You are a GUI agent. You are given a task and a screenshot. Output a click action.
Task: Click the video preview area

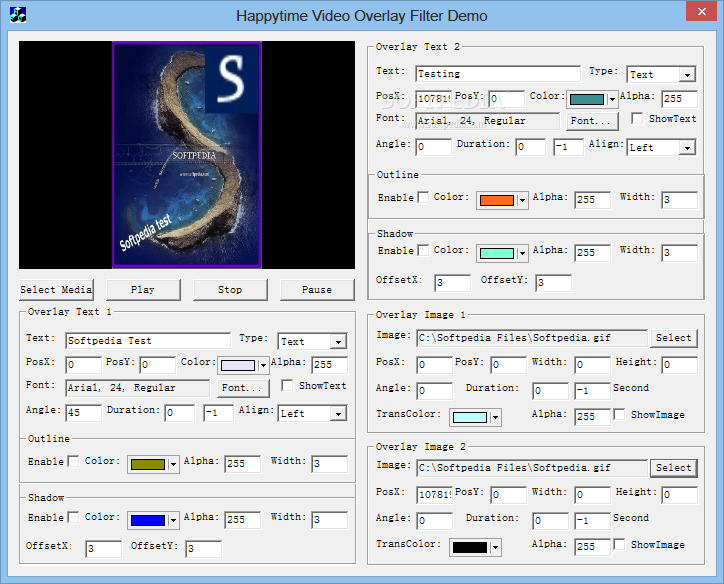tap(187, 155)
